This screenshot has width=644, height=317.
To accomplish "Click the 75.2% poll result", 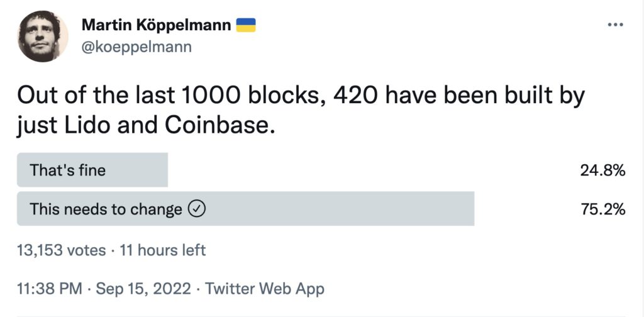I will [x=603, y=209].
